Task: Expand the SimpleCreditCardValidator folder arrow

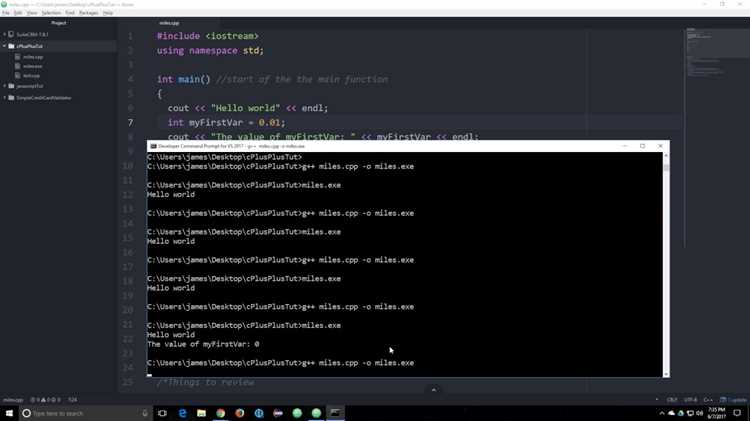Action: 5,98
